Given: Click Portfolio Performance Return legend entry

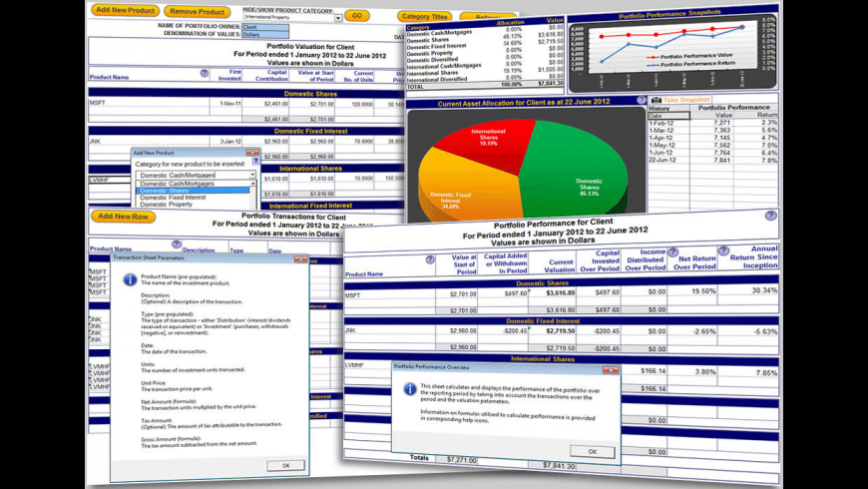Looking at the screenshot, I should tap(690, 64).
